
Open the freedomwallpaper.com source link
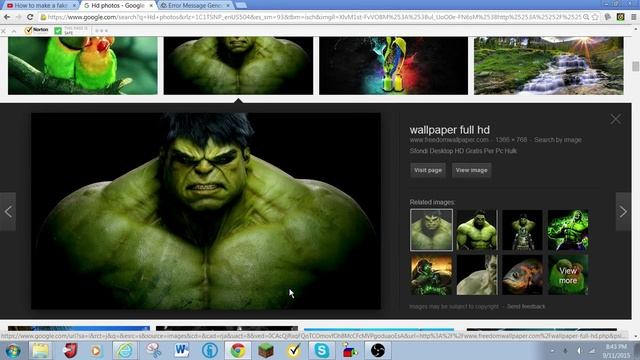tap(449, 140)
